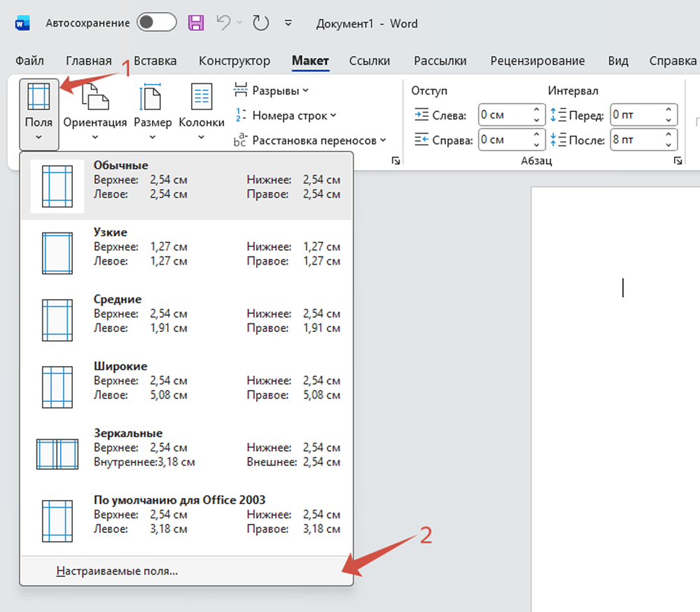Select the Зеркальные margins preset
This screenshot has height=612, width=700.
tap(187, 454)
